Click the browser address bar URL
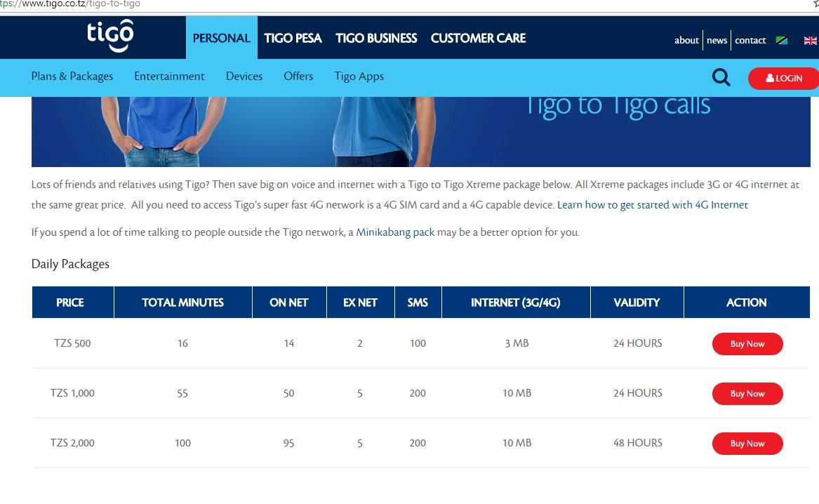 pyautogui.click(x=70, y=4)
